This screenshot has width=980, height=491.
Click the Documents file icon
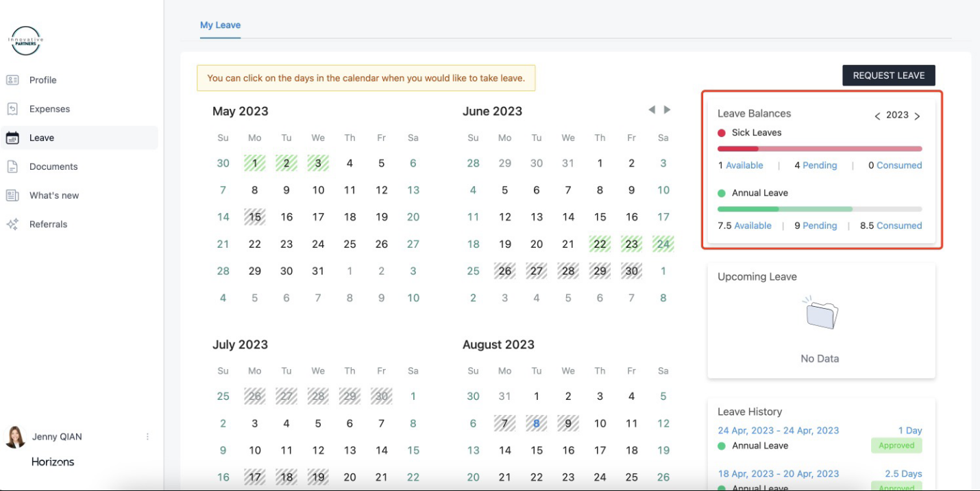tap(12, 166)
